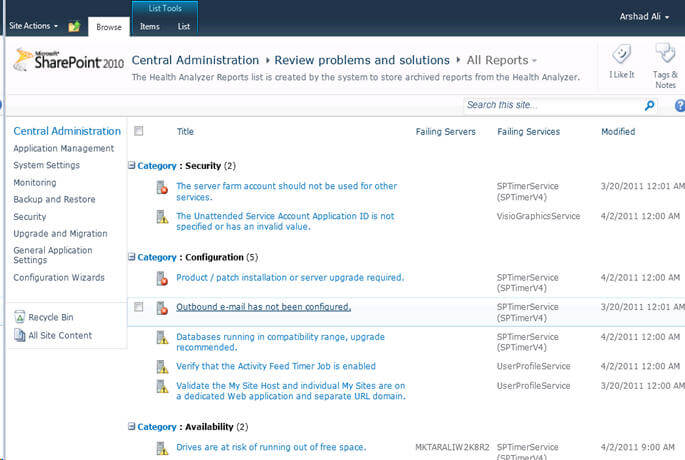The image size is (685, 460).
Task: Open the Arshad Ali user menu
Action: click(x=644, y=17)
